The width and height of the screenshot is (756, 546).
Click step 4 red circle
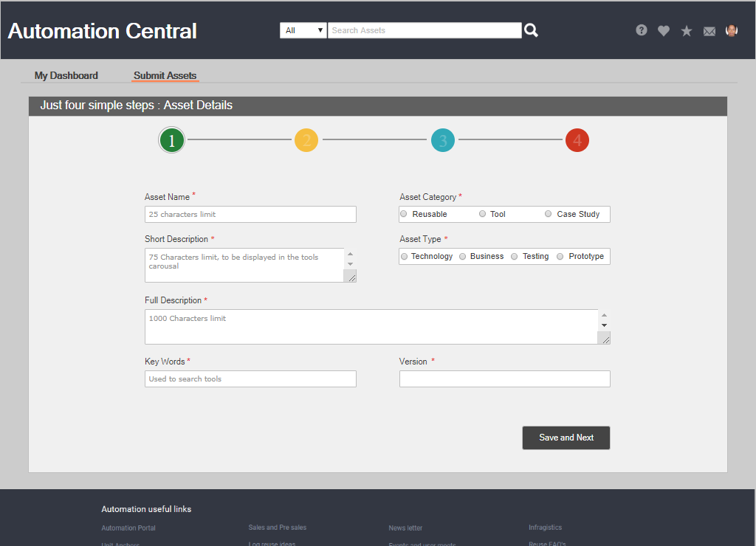[577, 140]
